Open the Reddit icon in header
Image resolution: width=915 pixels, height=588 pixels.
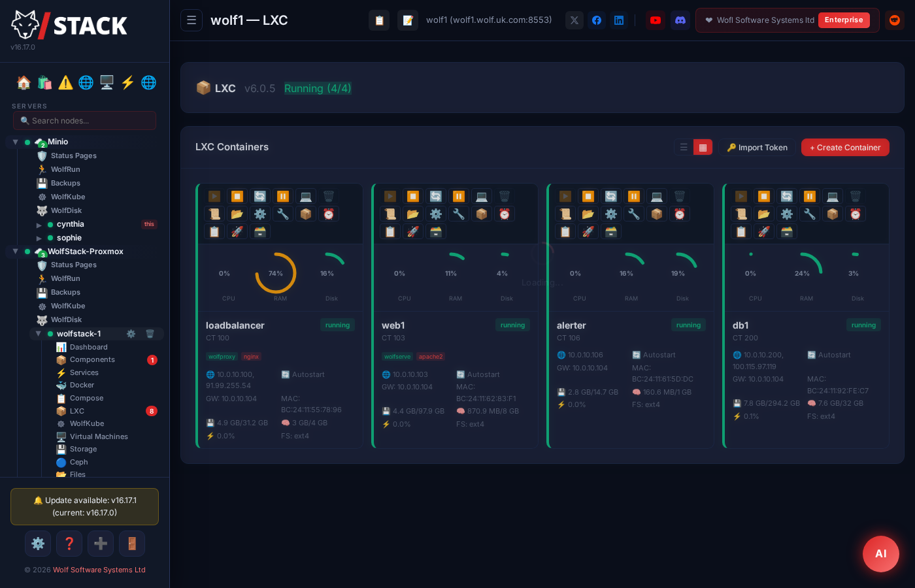click(895, 20)
